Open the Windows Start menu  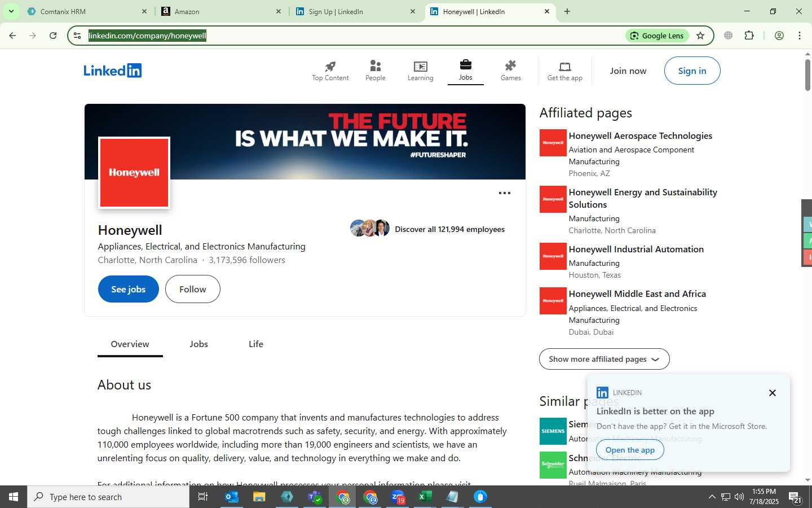coord(14,497)
